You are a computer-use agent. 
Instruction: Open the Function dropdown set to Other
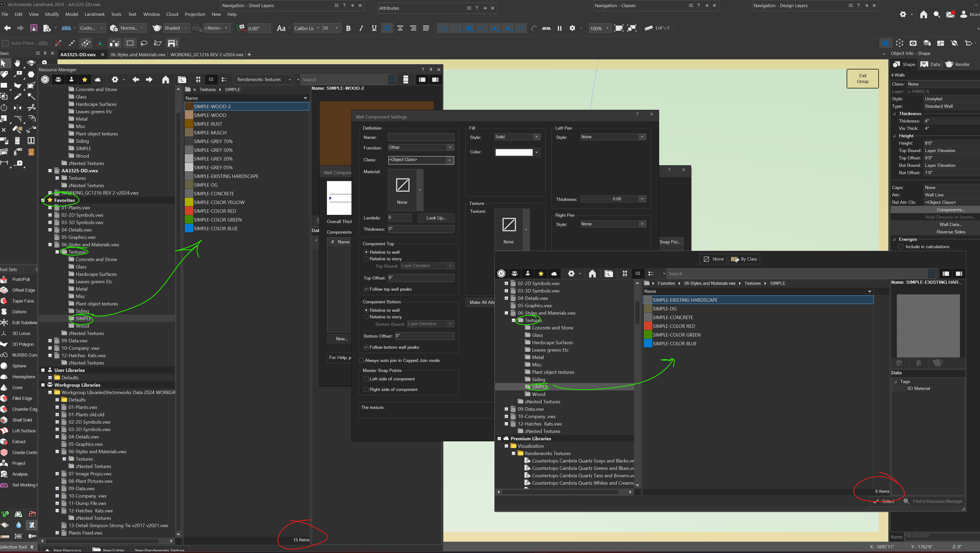421,148
